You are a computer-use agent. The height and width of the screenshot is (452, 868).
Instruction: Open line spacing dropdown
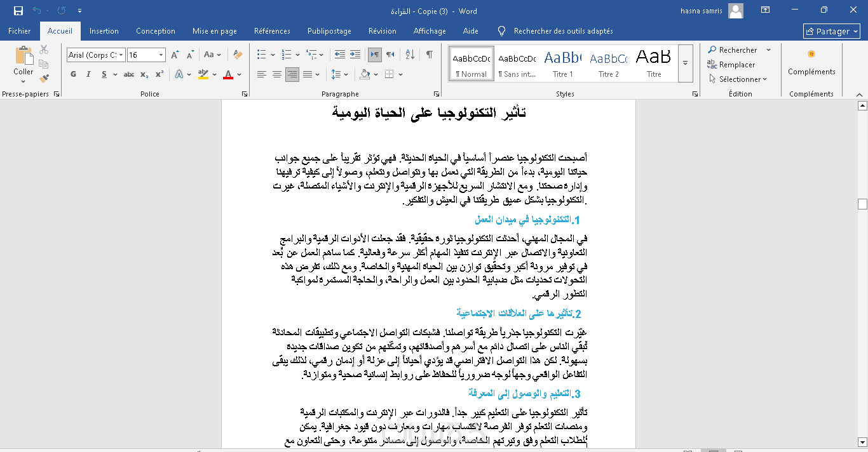pyautogui.click(x=340, y=74)
